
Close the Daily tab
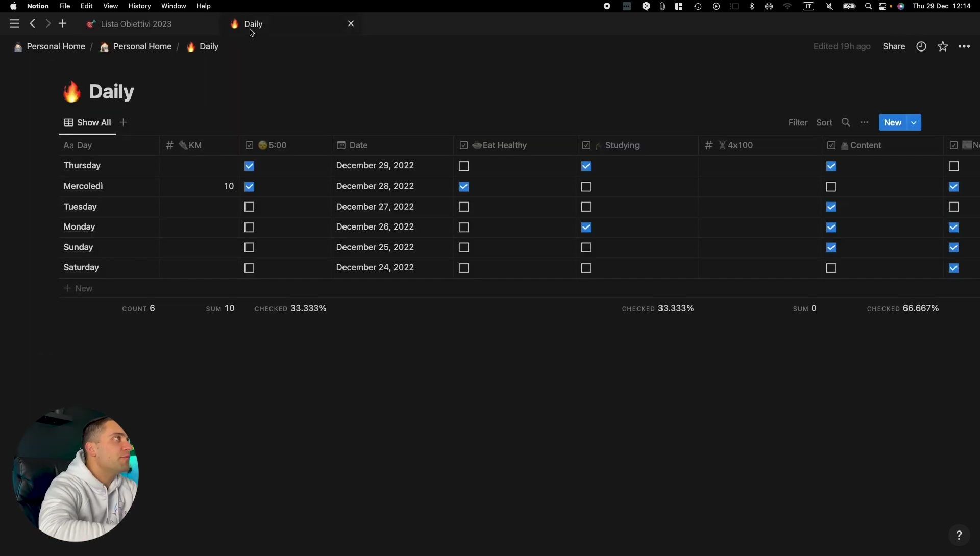pyautogui.click(x=351, y=23)
